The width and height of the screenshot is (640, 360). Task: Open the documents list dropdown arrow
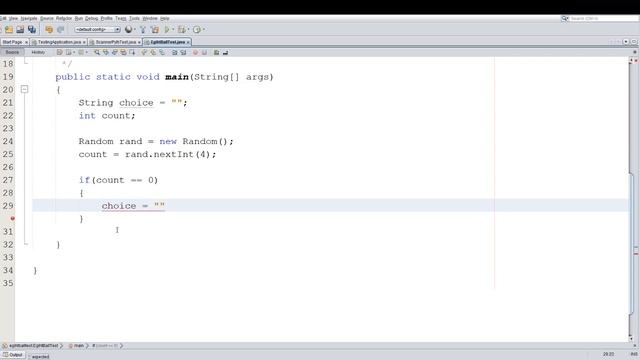click(x=626, y=42)
